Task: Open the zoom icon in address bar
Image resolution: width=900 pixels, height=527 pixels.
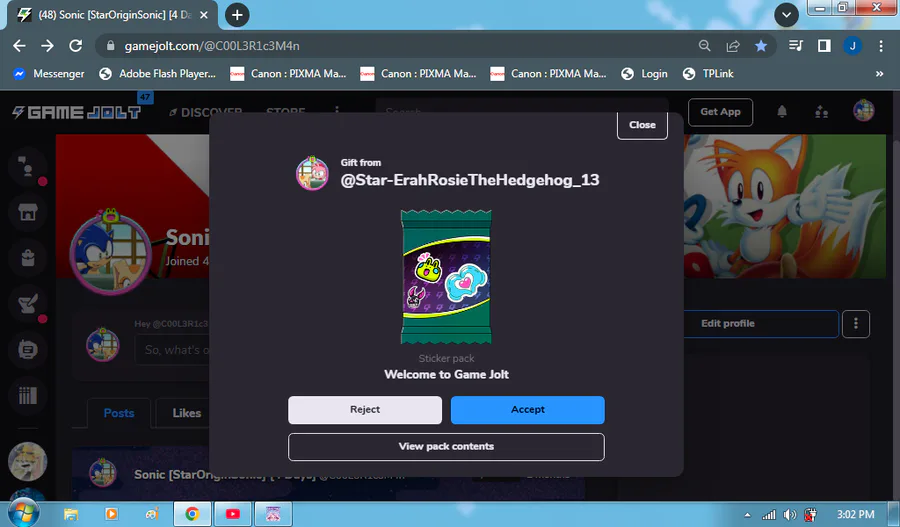Action: [704, 46]
